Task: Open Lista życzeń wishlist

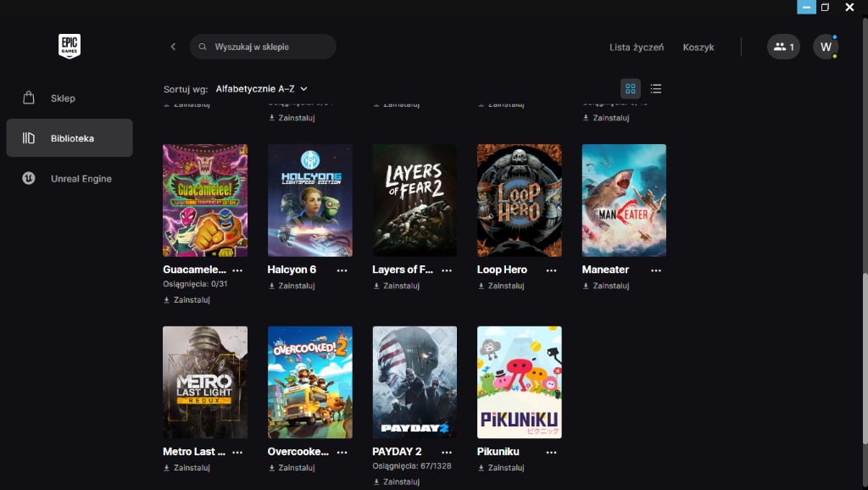Action: [637, 47]
